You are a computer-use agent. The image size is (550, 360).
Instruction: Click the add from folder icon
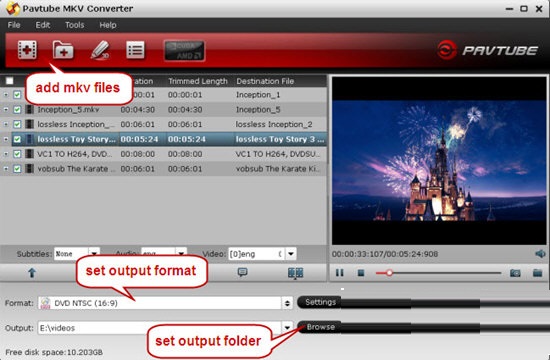(x=63, y=50)
